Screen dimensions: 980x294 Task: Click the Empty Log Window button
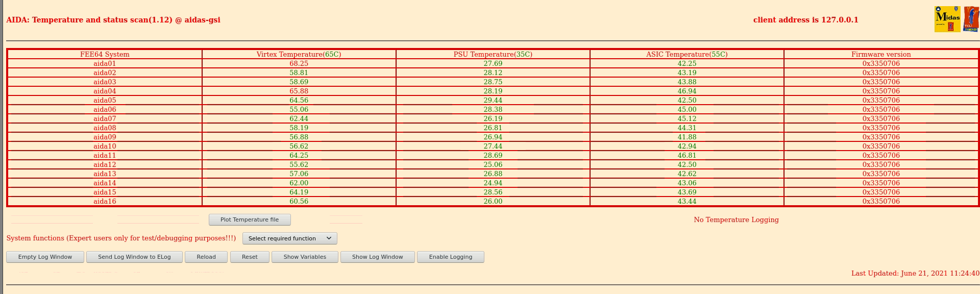[x=45, y=257]
